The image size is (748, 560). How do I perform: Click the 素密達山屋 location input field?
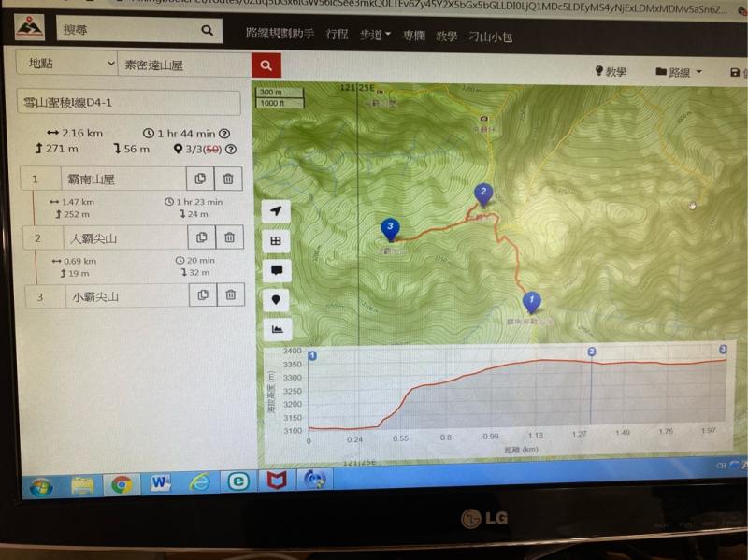(x=184, y=65)
